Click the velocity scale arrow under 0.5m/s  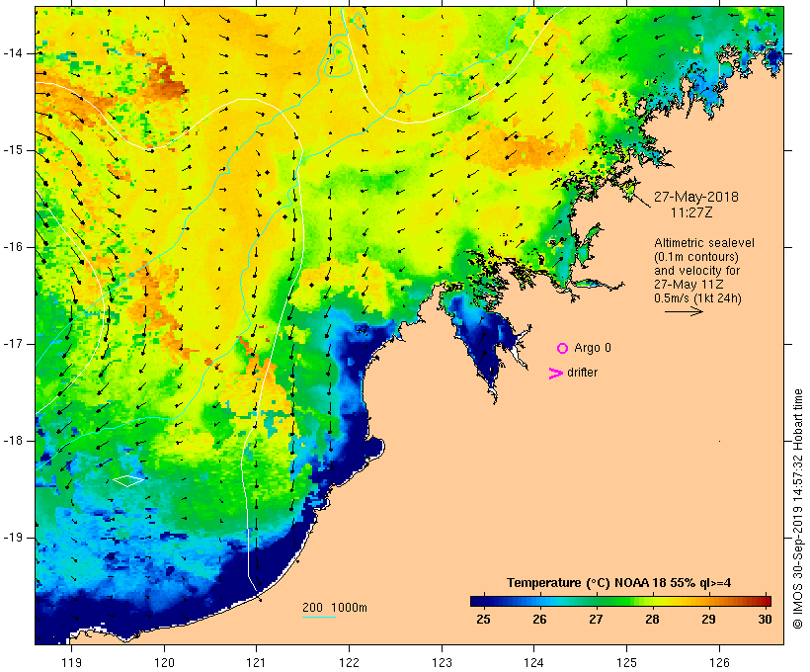[684, 311]
